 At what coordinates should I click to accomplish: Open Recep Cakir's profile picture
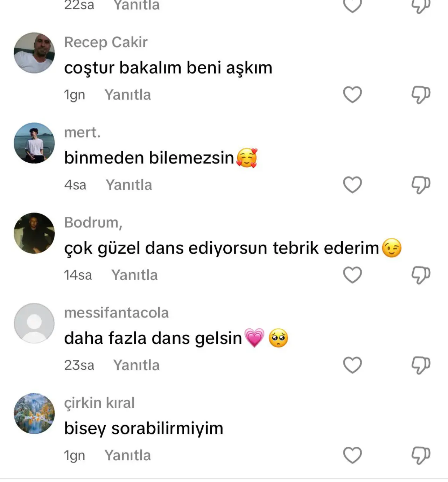click(34, 53)
